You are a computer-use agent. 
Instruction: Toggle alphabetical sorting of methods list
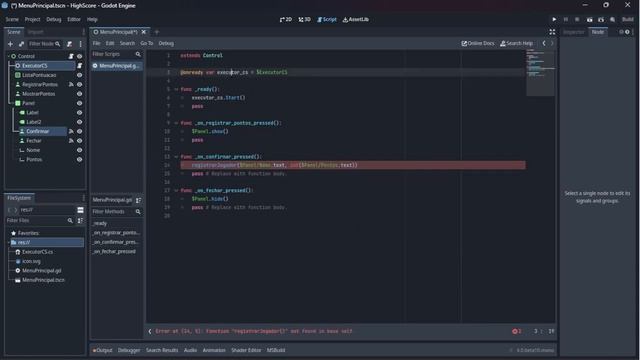tap(138, 200)
